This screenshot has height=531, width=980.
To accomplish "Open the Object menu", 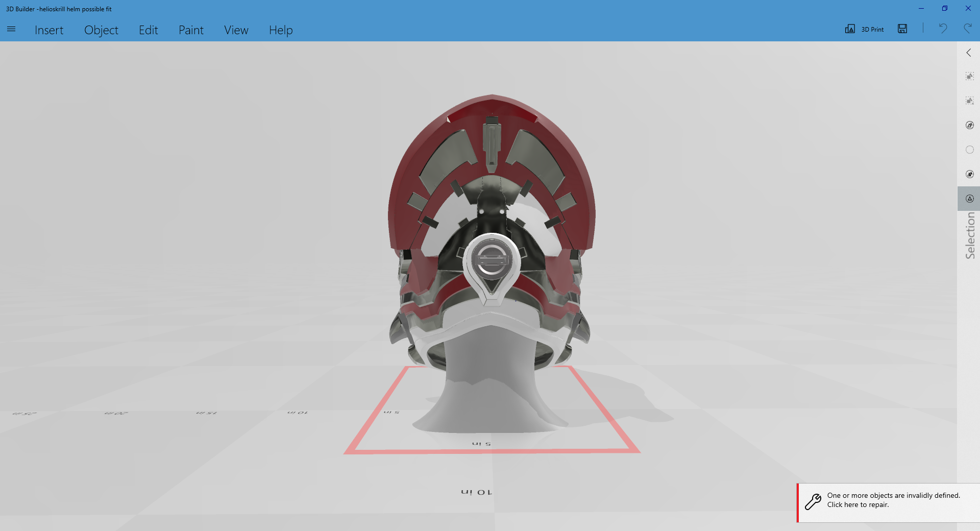I will tap(101, 30).
